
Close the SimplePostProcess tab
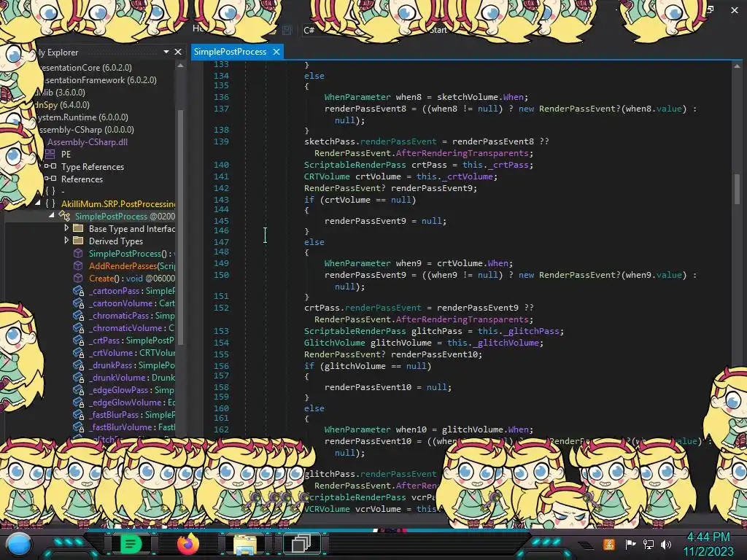click(276, 52)
